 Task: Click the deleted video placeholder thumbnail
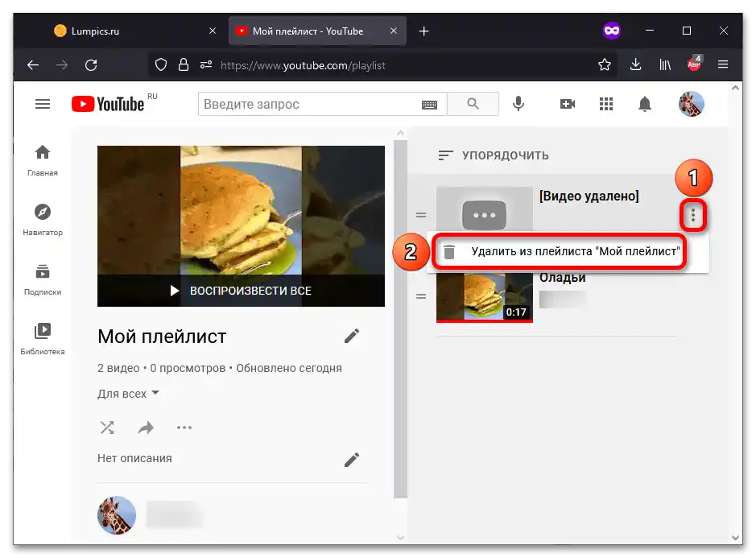coord(484,209)
